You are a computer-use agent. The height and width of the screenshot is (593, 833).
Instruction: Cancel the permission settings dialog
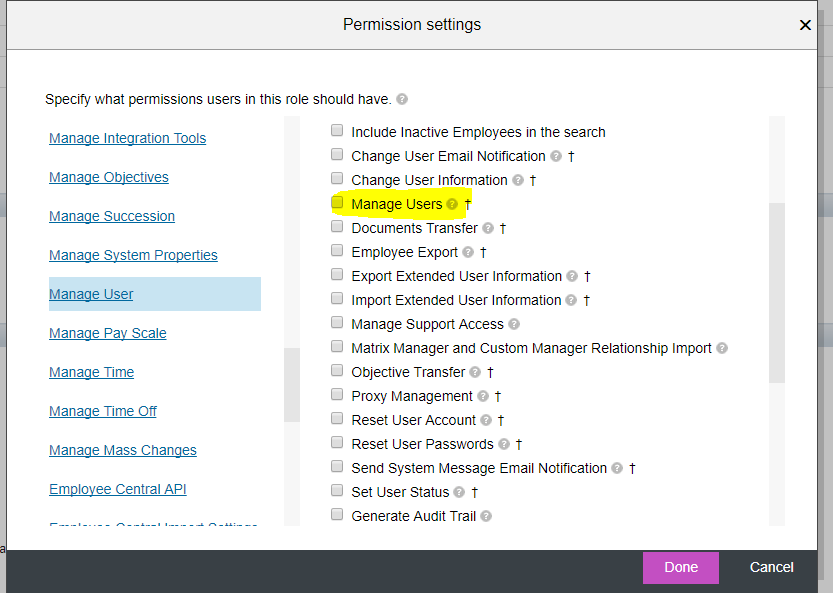(x=771, y=567)
